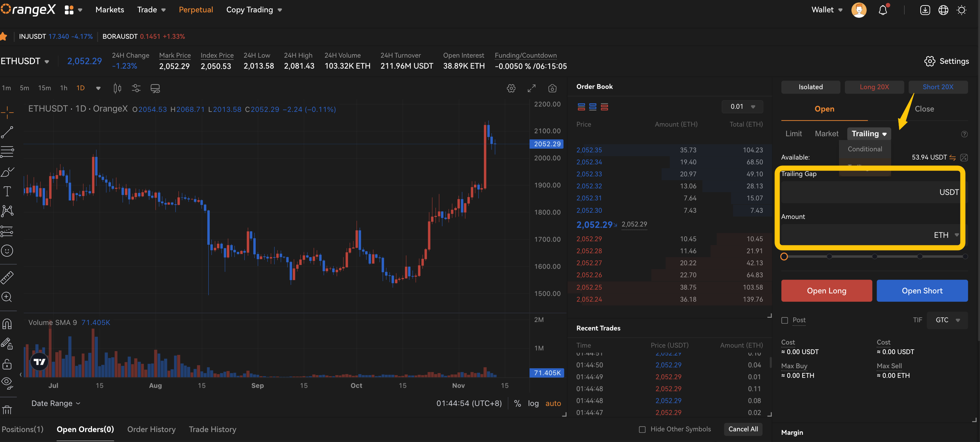Click the Open Long button
Image resolution: width=980 pixels, height=442 pixels.
click(x=827, y=291)
